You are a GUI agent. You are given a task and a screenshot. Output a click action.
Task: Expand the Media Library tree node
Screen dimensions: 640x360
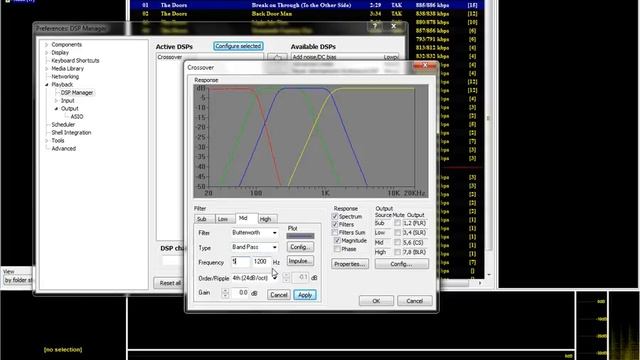coord(47,69)
